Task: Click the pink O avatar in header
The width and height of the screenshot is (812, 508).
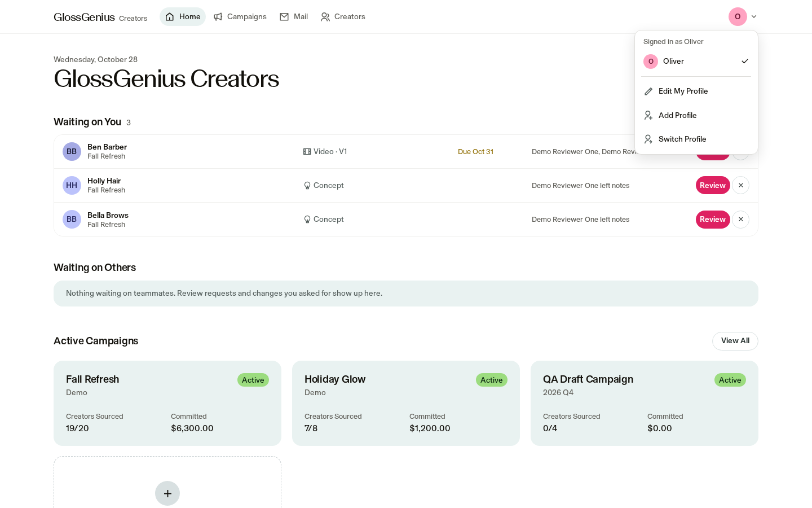Action: (x=738, y=17)
